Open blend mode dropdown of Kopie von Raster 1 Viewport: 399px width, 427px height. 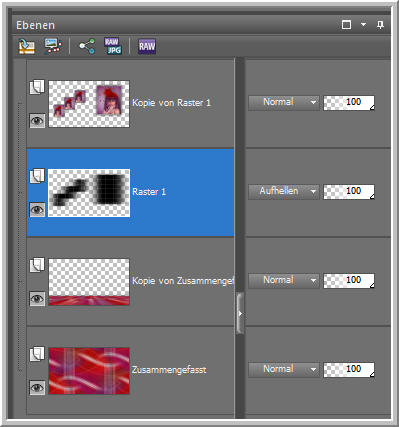click(x=284, y=102)
